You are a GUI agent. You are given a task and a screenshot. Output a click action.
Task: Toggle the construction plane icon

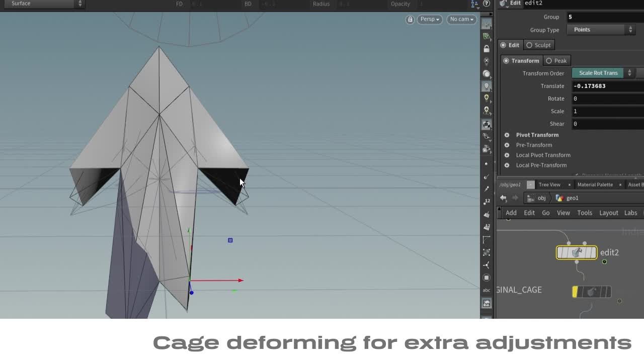point(487,36)
